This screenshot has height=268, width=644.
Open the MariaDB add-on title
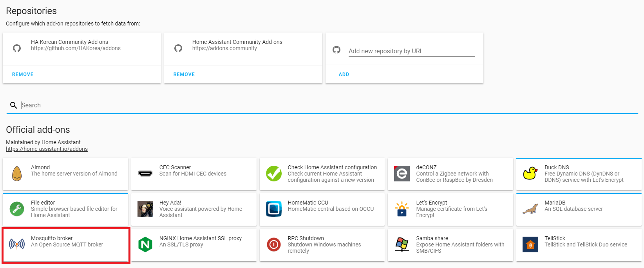pyautogui.click(x=555, y=203)
